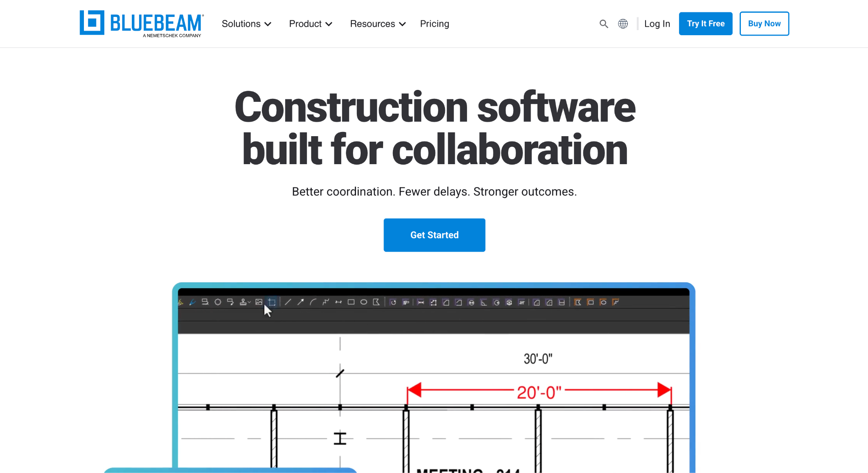Click the globe language selector icon
This screenshot has width=868, height=473.
623,24
